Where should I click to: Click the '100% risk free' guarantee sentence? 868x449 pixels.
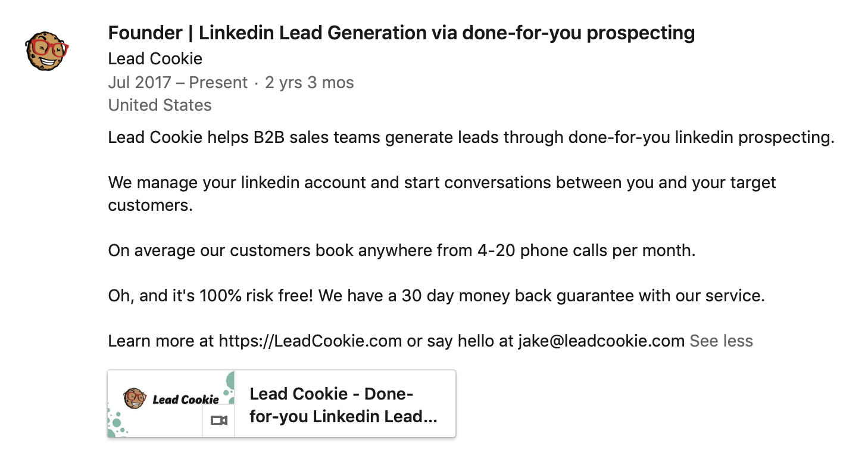pos(436,296)
